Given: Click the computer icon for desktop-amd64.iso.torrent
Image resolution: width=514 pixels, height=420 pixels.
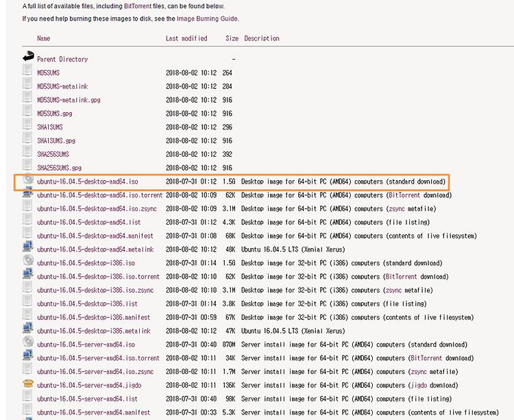Looking at the screenshot, I should pyautogui.click(x=28, y=192).
